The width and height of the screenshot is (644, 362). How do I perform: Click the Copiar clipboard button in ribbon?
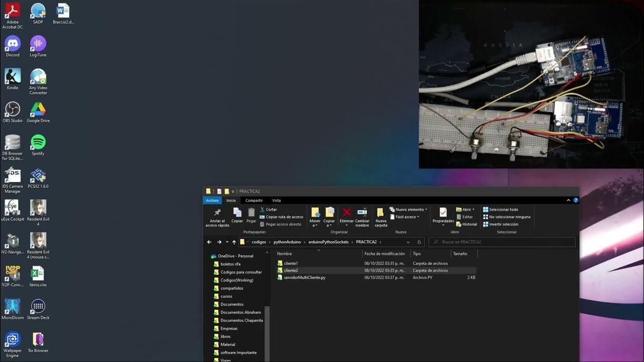pyautogui.click(x=237, y=215)
